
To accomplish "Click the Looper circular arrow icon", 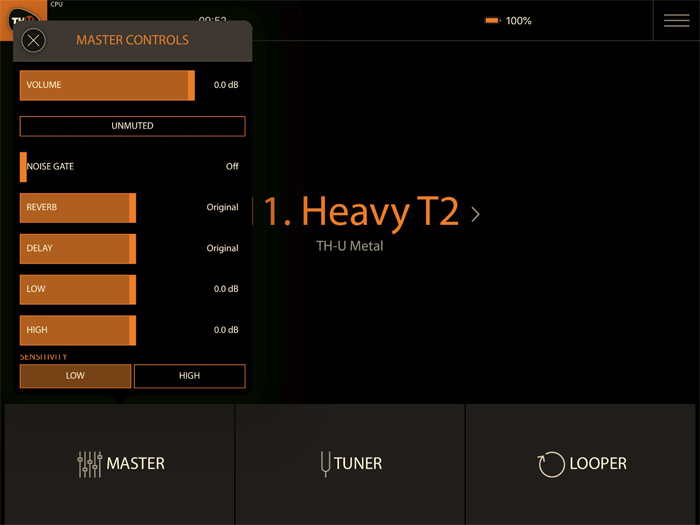I will tap(550, 464).
